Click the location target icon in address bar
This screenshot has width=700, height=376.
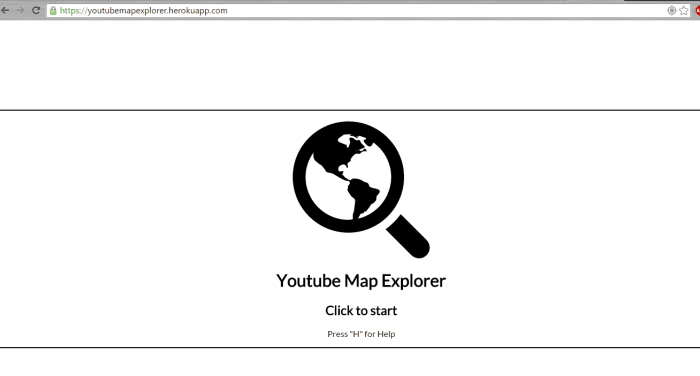(x=671, y=11)
